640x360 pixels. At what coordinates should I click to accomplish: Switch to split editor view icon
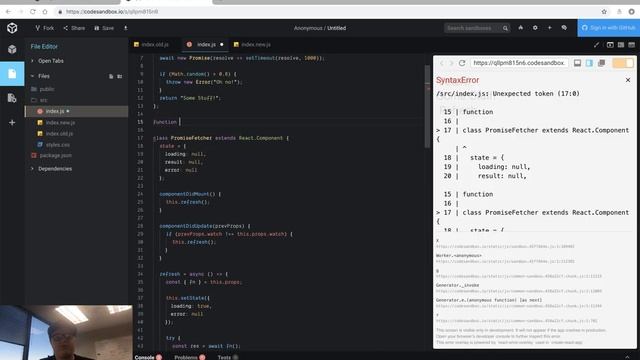[621, 44]
